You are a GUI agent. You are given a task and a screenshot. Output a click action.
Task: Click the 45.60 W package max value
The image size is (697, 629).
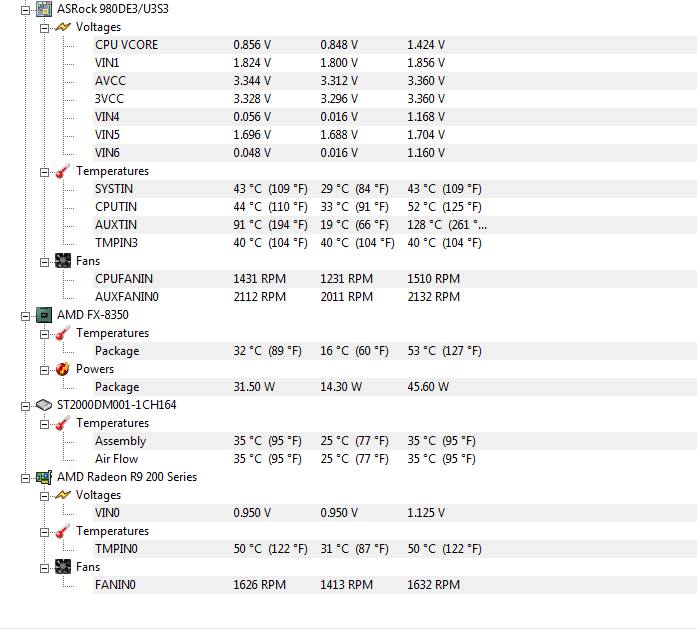tap(428, 387)
